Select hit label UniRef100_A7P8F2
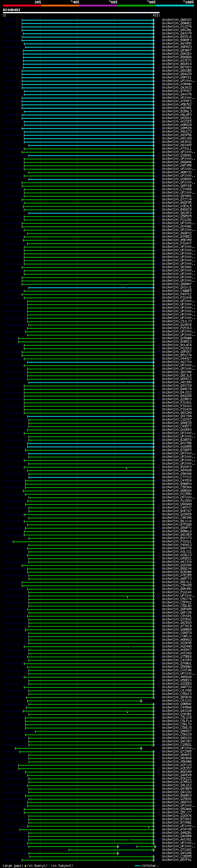 point(177,101)
